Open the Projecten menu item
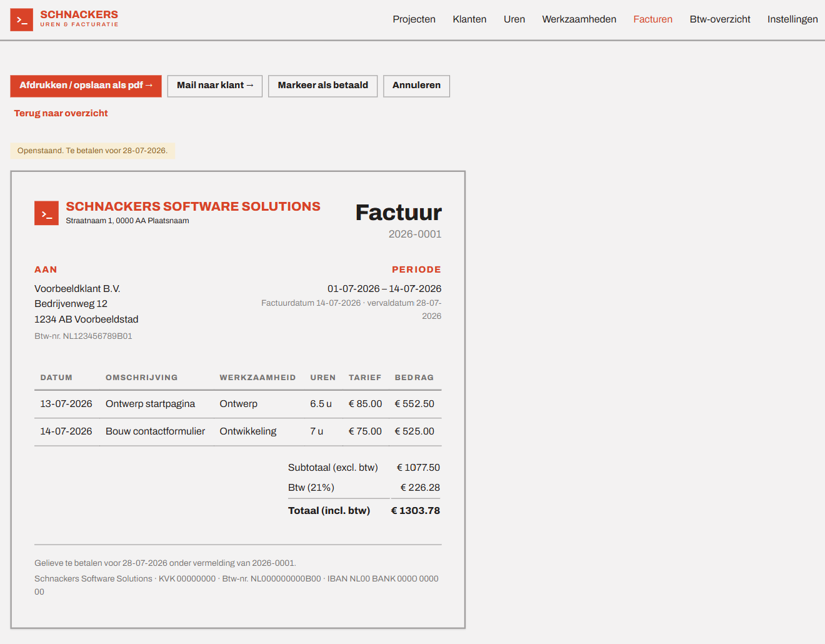 click(414, 19)
